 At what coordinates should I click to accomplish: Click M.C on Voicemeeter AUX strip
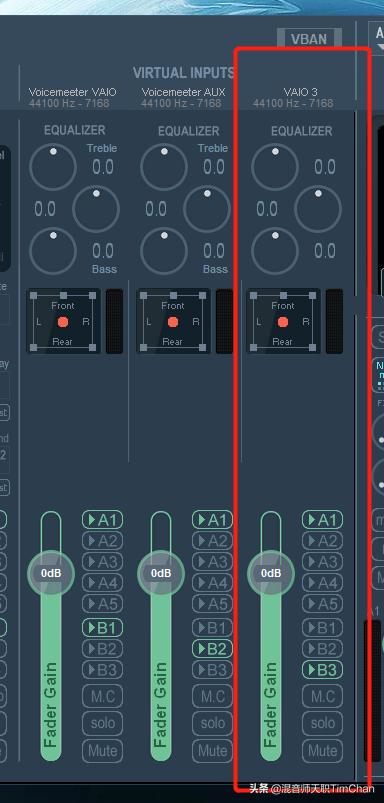pyautogui.click(x=212, y=696)
